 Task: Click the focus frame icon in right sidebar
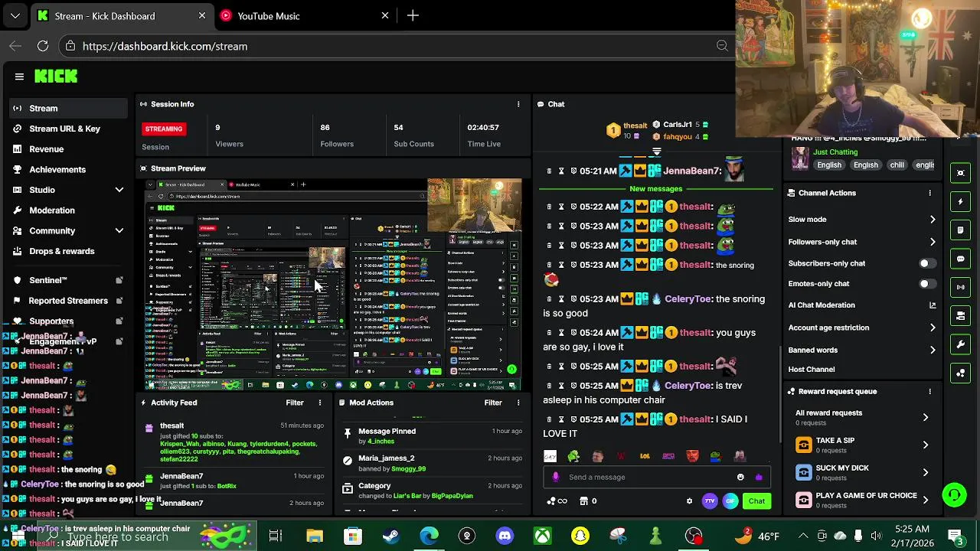[x=961, y=173]
